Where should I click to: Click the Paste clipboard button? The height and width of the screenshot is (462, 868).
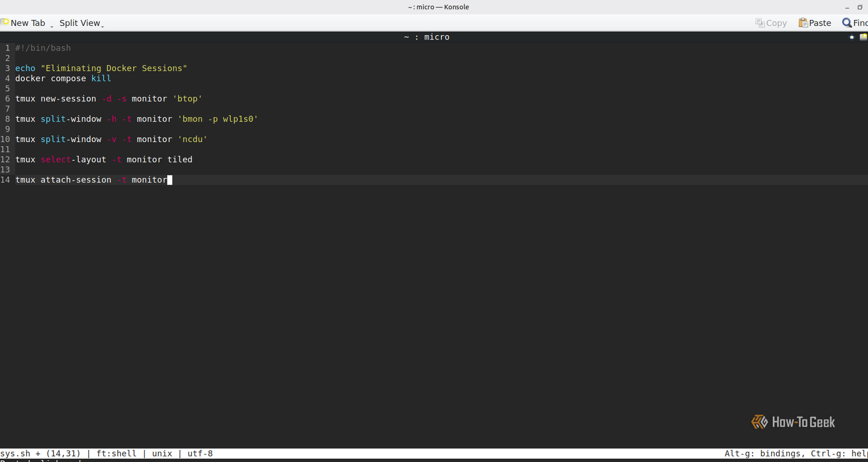(815, 23)
